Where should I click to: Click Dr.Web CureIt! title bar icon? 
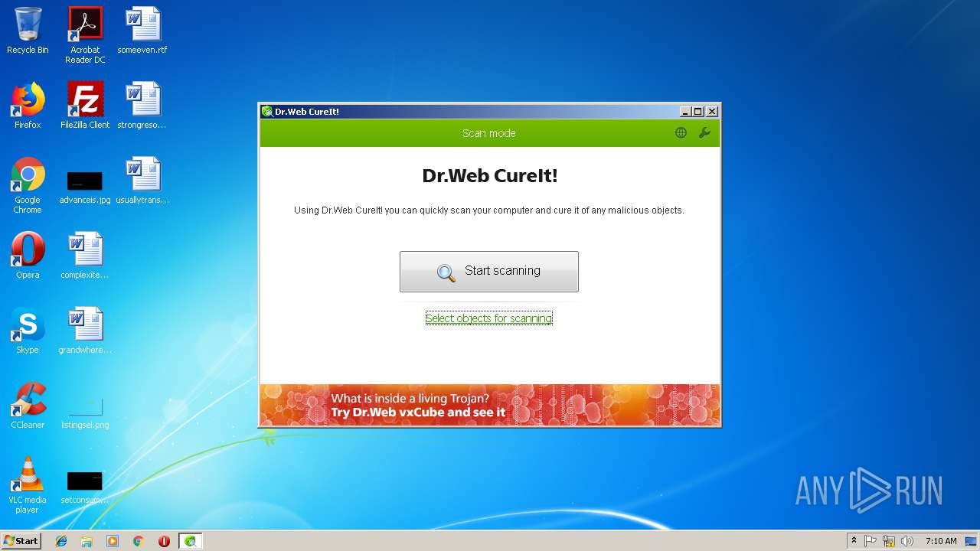[x=267, y=111]
